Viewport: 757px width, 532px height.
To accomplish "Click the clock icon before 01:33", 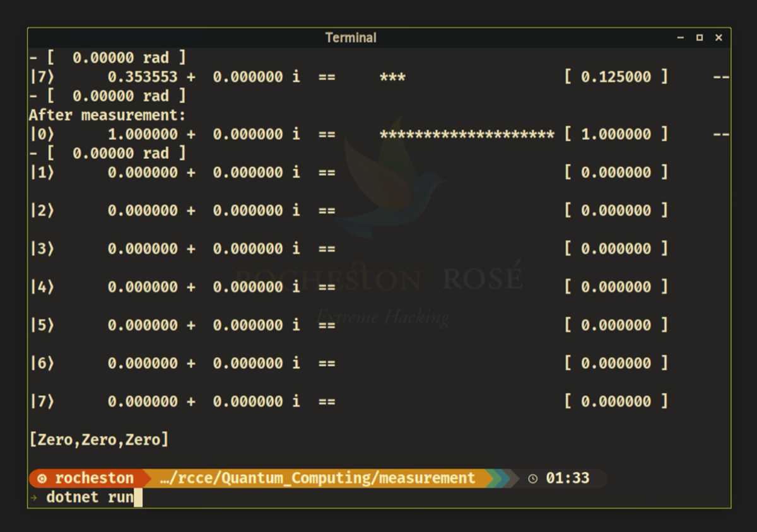I will 533,478.
